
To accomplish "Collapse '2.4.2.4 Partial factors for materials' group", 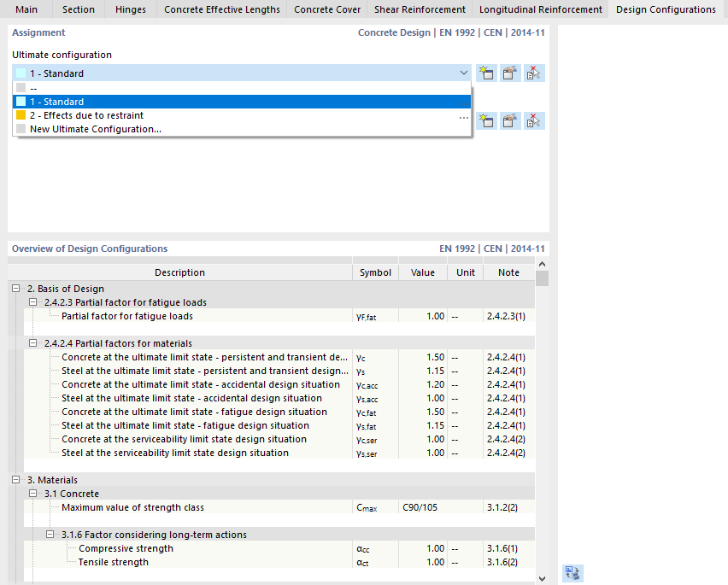I will point(33,343).
